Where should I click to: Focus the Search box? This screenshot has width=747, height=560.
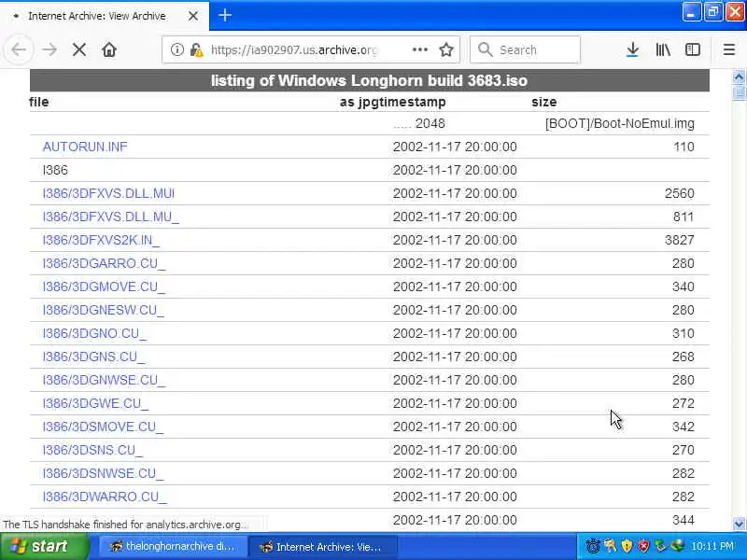pyautogui.click(x=525, y=49)
